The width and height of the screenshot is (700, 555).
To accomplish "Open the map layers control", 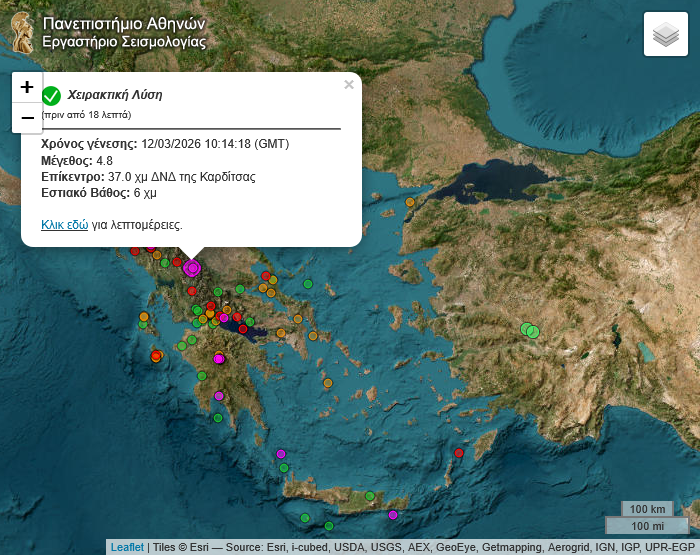I will pos(666,35).
